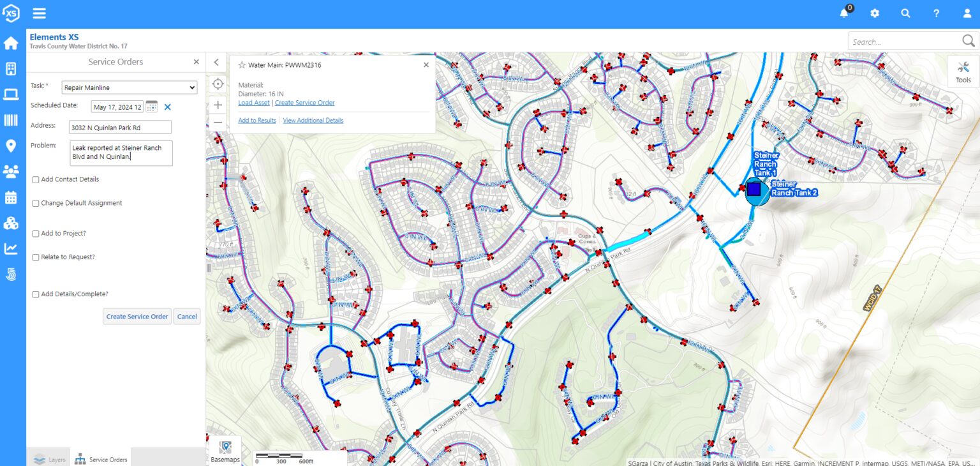Collapse the side panel with left chevron

click(x=216, y=62)
